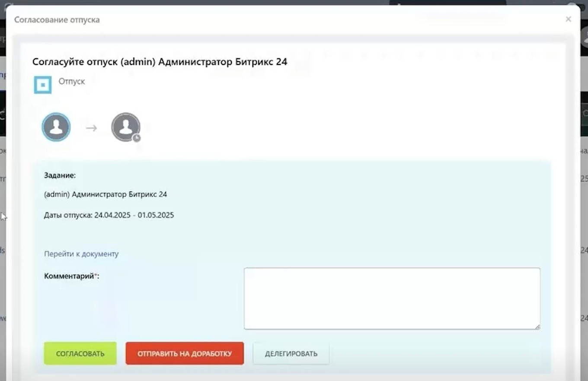Click the textarea resize handle
588x381 pixels.
[538, 327]
